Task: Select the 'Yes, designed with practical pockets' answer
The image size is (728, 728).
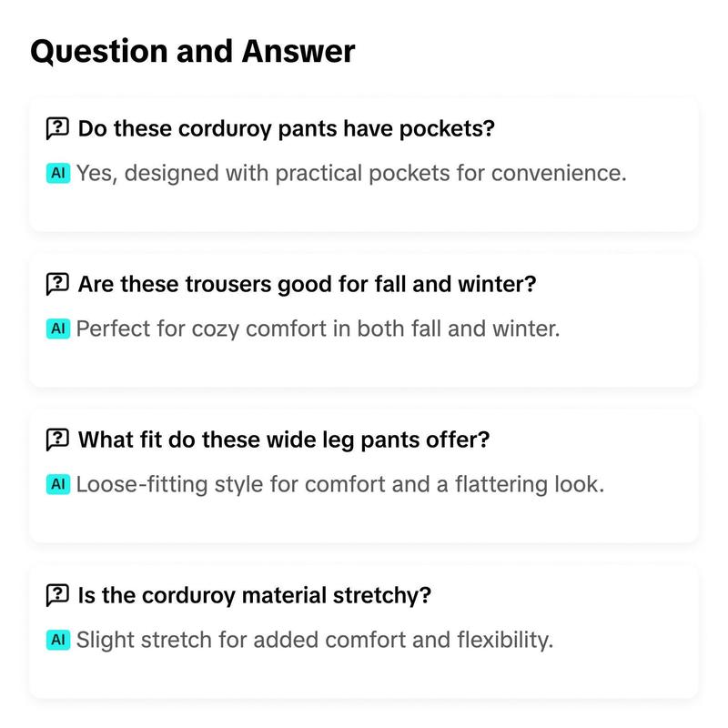Action: (351, 173)
